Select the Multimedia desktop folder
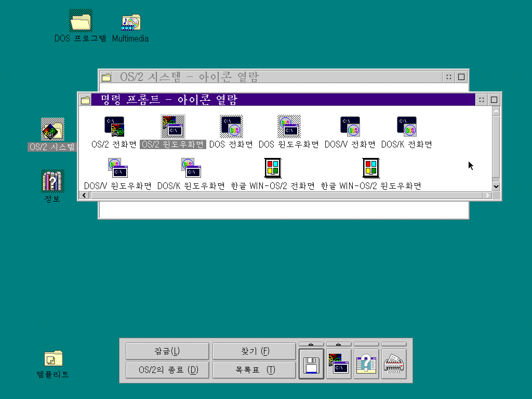Viewport: 532px width, 399px height. [130, 22]
